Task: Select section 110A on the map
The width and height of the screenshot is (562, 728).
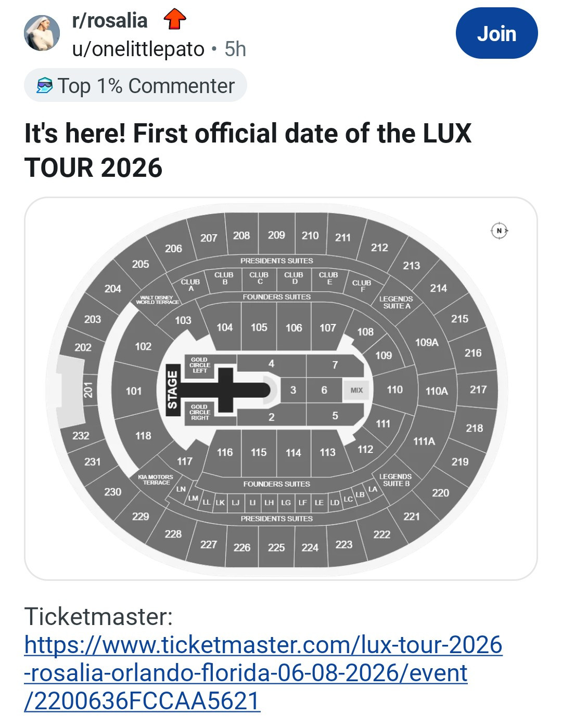Action: (437, 391)
